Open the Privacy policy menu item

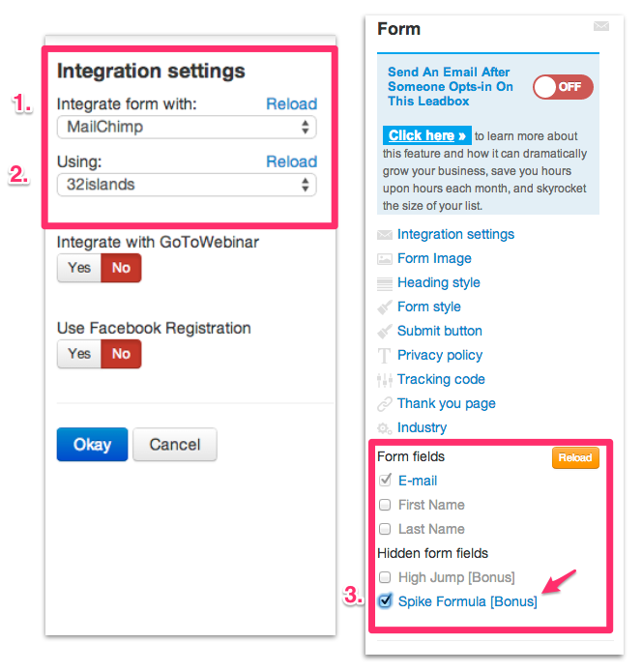pyautogui.click(x=440, y=355)
